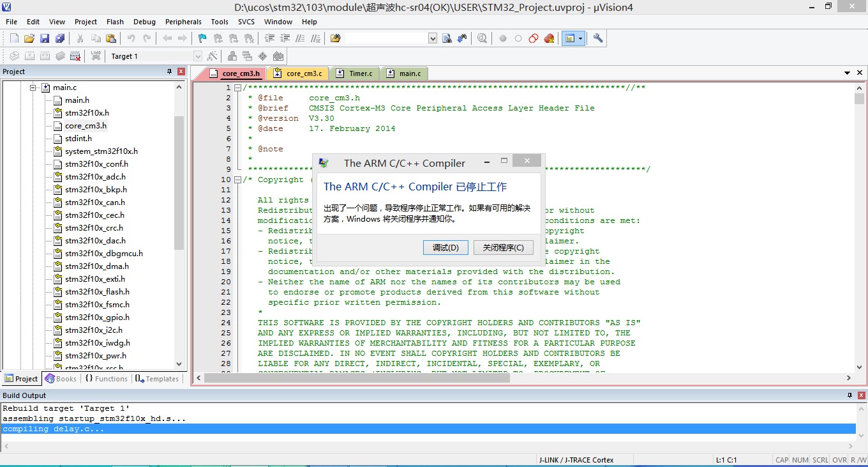
Task: Click the Stop Build icon
Action: click(x=75, y=56)
